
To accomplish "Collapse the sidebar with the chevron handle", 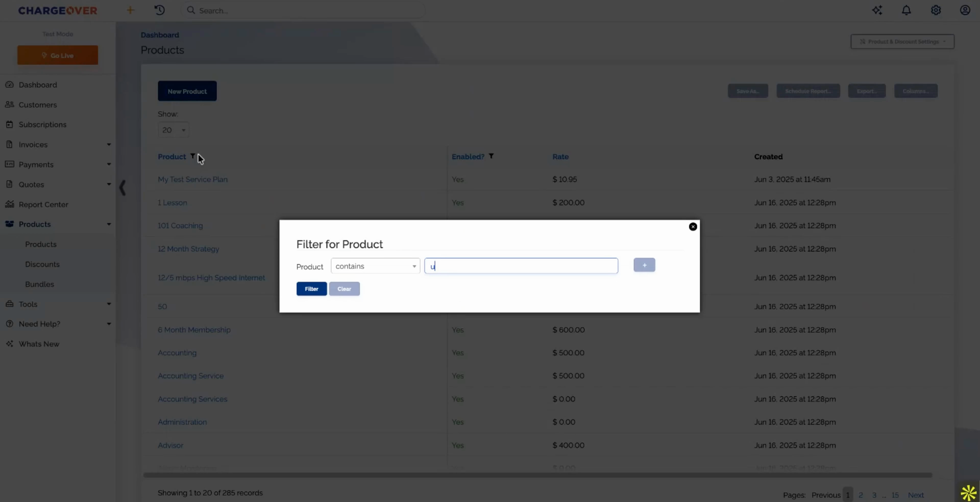I will point(122,187).
